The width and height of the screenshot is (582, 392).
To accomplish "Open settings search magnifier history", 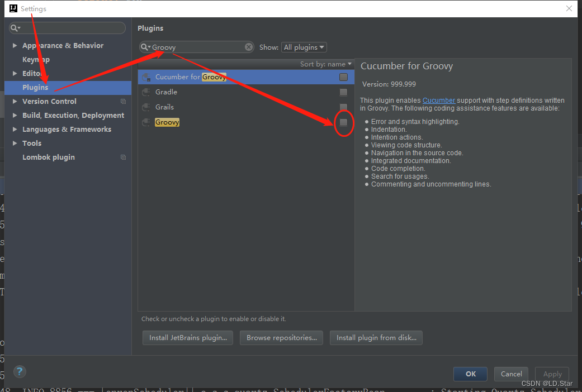I will tap(16, 28).
